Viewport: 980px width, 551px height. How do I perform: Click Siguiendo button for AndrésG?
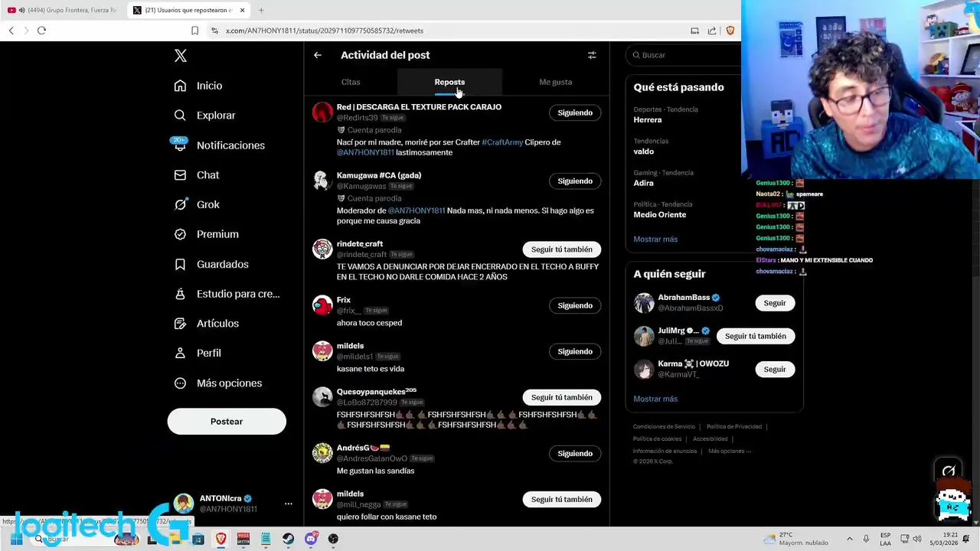(575, 454)
